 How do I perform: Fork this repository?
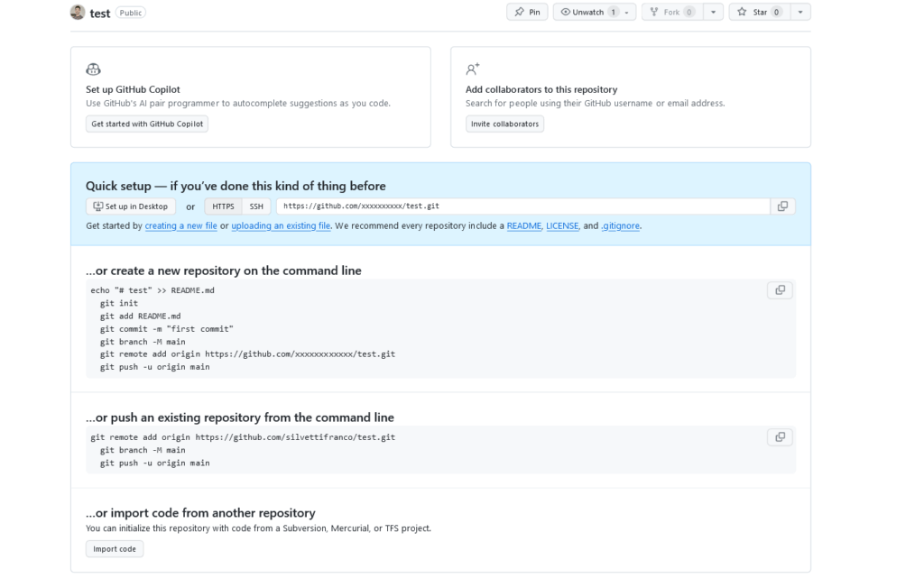[x=672, y=12]
